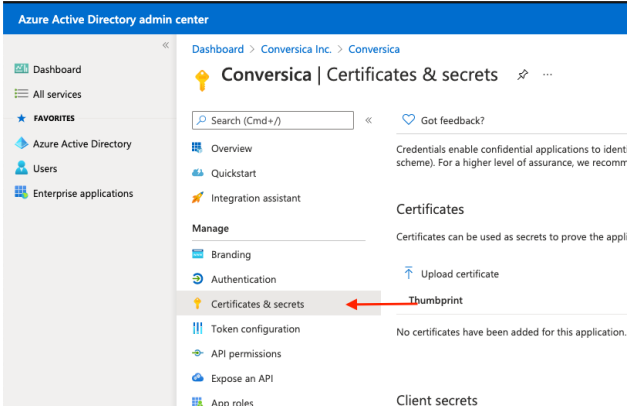
Task: Open the more options ellipsis next to title
Action: tap(547, 75)
